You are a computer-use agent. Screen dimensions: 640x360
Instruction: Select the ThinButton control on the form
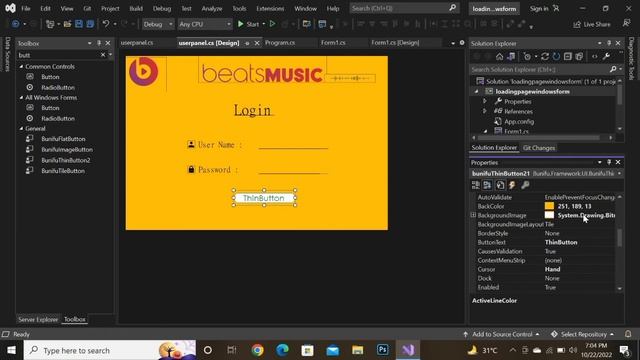pyautogui.click(x=264, y=198)
